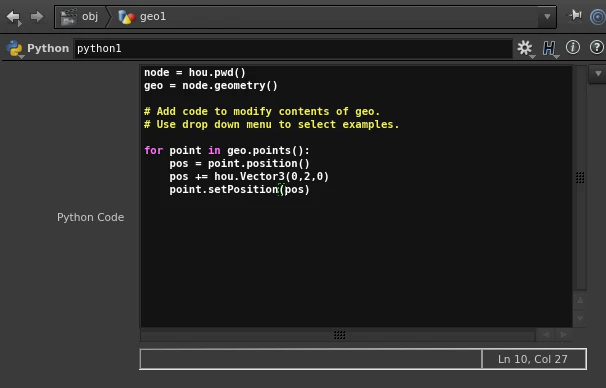Select the geo1 path segment

point(143,17)
